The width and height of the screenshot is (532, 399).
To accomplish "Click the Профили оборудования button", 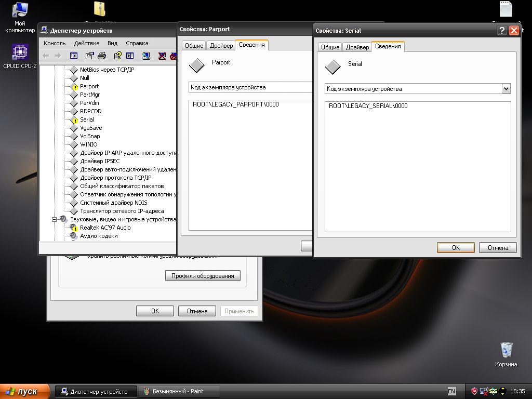I will coord(203,276).
